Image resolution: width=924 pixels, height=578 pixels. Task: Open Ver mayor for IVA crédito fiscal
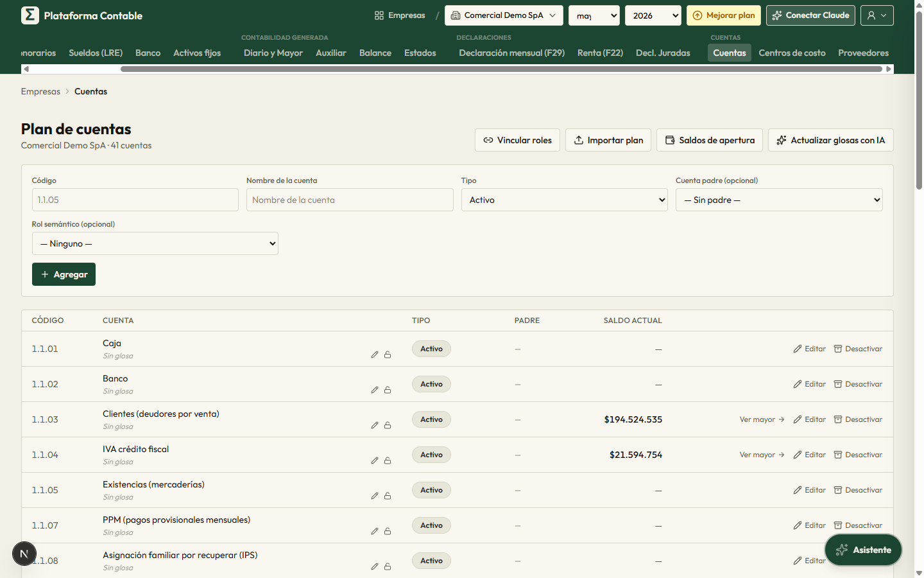pyautogui.click(x=762, y=455)
